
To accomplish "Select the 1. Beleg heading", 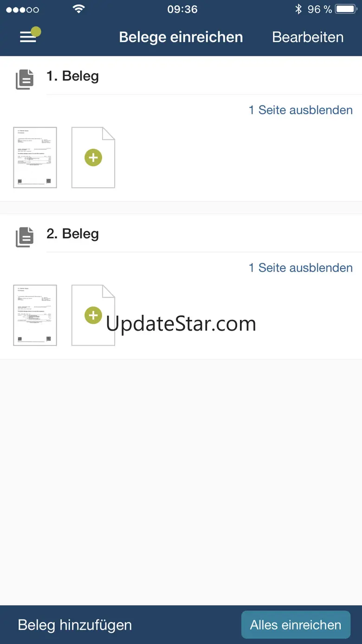I will point(73,76).
